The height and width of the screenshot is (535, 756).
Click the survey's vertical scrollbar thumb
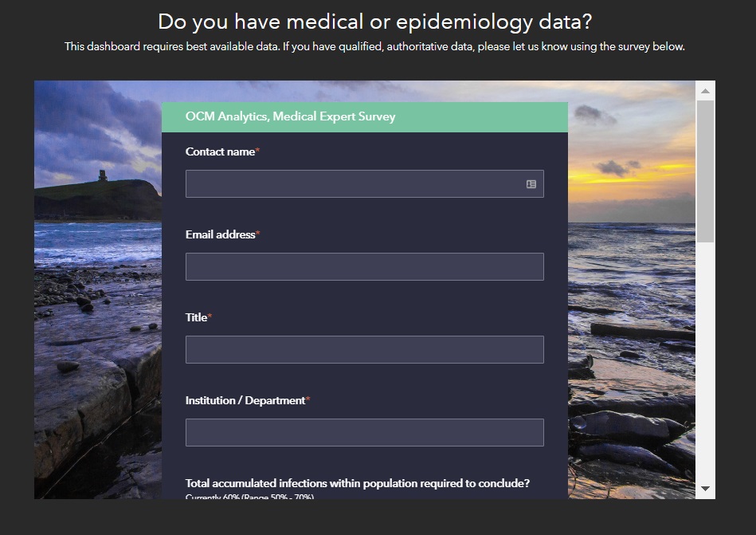coord(705,171)
